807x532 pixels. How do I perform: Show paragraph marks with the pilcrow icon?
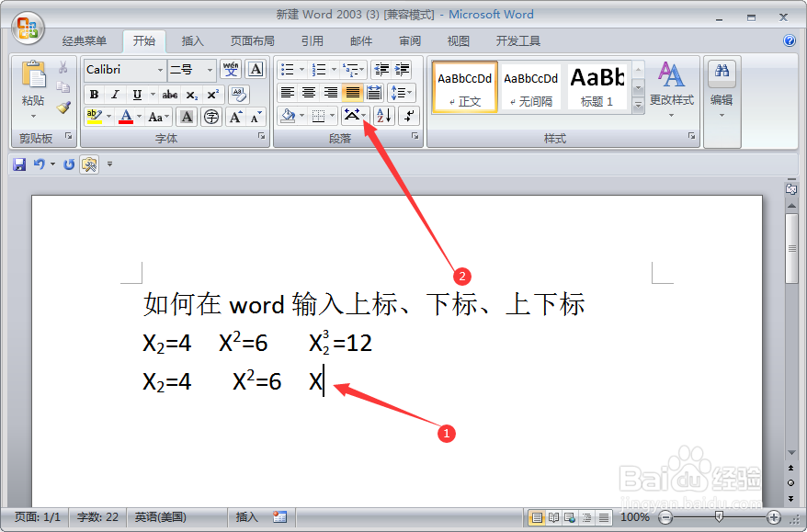point(410,116)
